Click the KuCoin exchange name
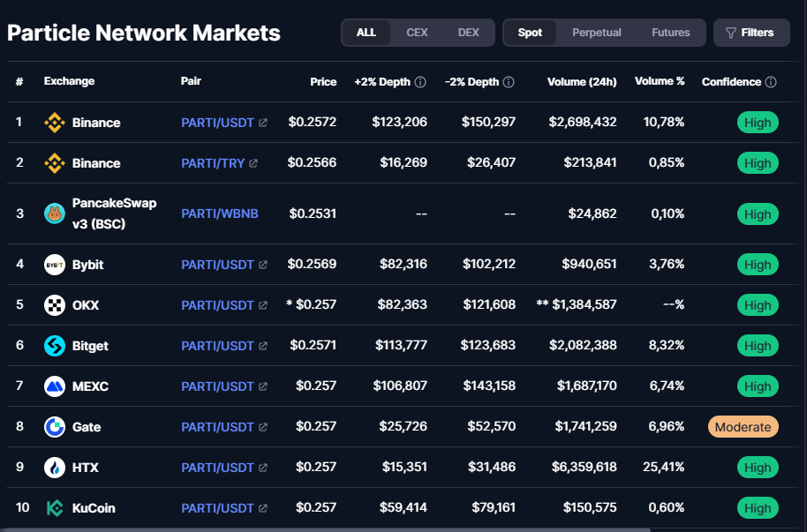Viewport: 807px width, 532px height. coord(94,508)
